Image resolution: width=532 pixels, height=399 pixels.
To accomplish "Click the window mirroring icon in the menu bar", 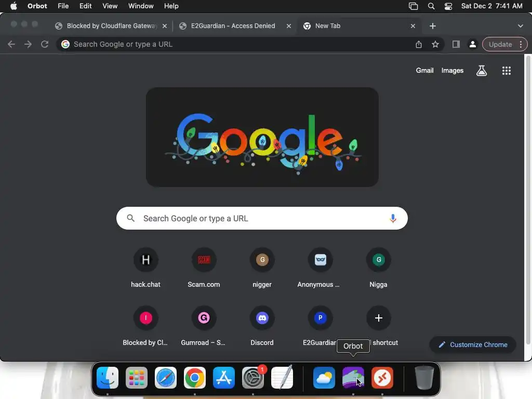I will 413,6.
